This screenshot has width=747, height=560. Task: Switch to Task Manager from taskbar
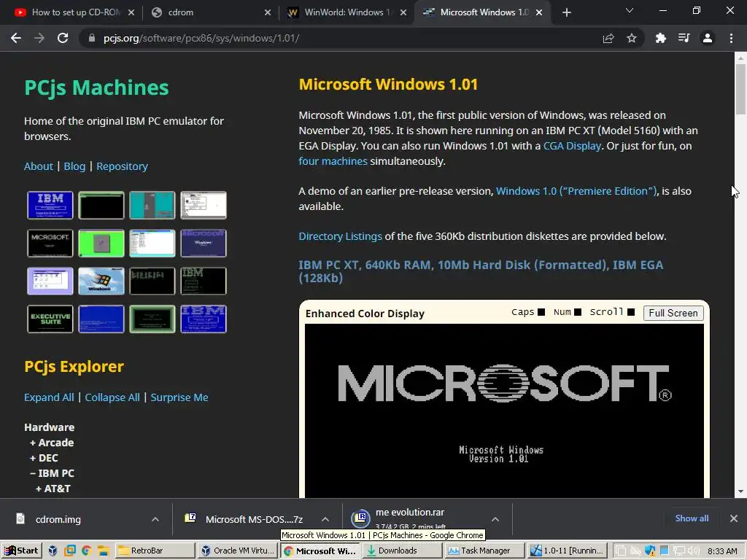coord(484,551)
